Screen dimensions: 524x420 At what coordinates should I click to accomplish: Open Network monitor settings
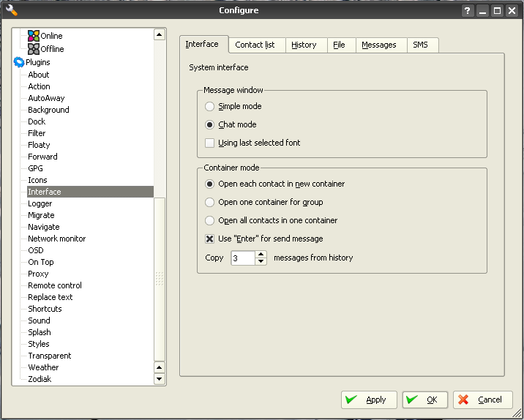[57, 239]
